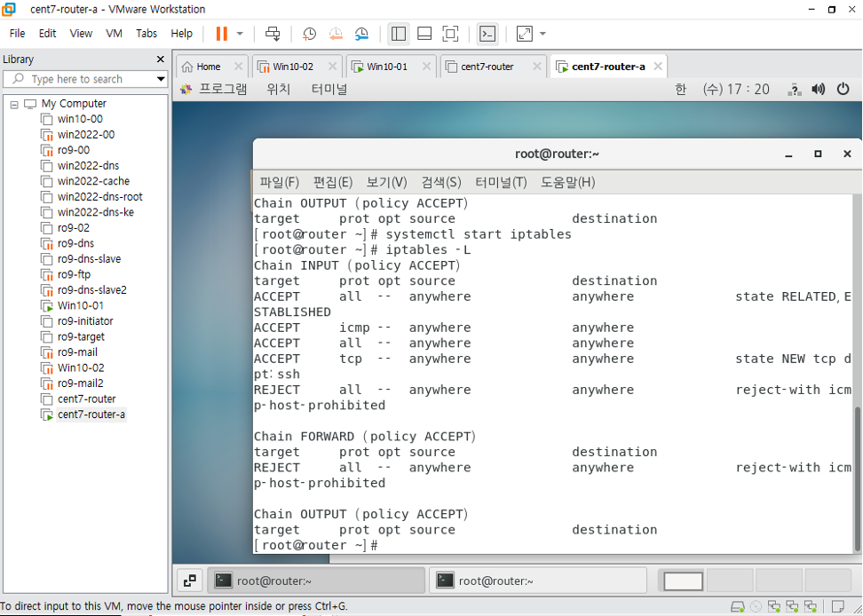Click the volume speaker icon in guest panel
The image size is (863, 616).
(819, 89)
